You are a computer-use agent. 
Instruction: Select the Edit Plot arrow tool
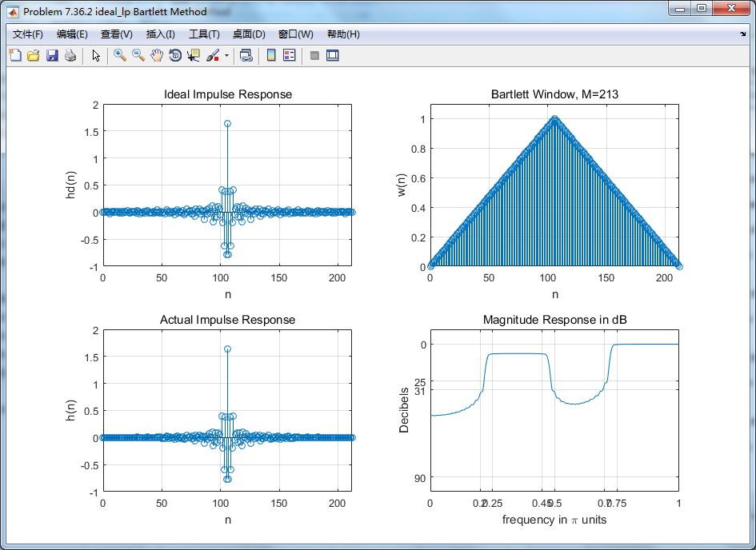[x=96, y=55]
